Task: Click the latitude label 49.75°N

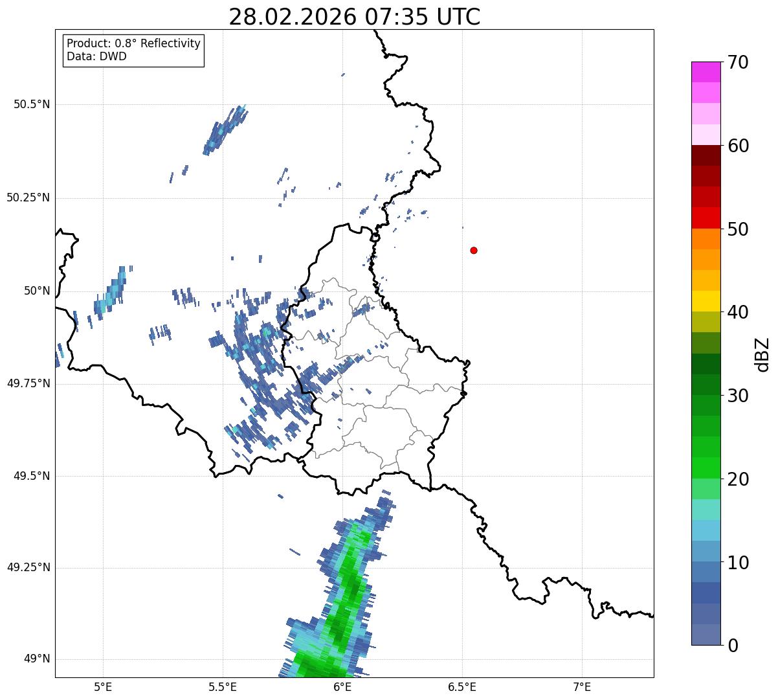Action: coord(28,383)
